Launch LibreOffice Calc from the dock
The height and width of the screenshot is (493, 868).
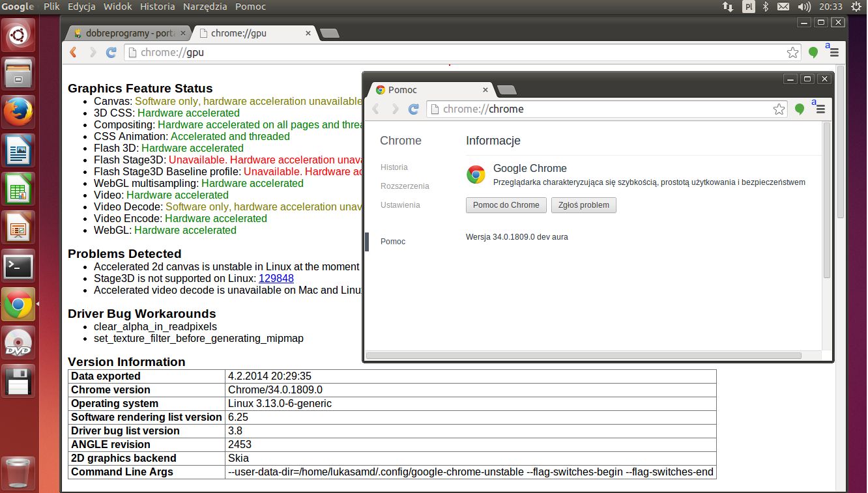click(x=18, y=189)
